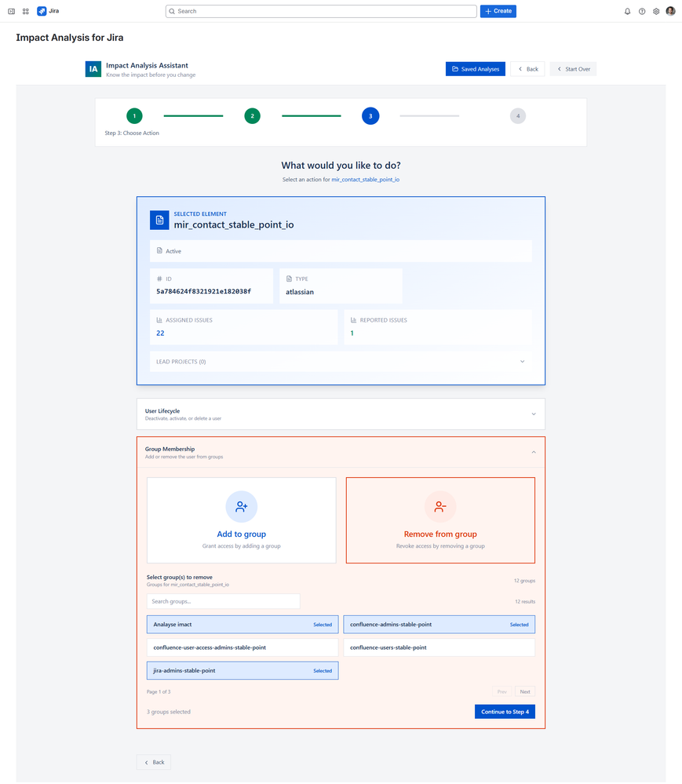Image resolution: width=682 pixels, height=784 pixels.
Task: Click inside the Search groups field
Action: (x=223, y=600)
